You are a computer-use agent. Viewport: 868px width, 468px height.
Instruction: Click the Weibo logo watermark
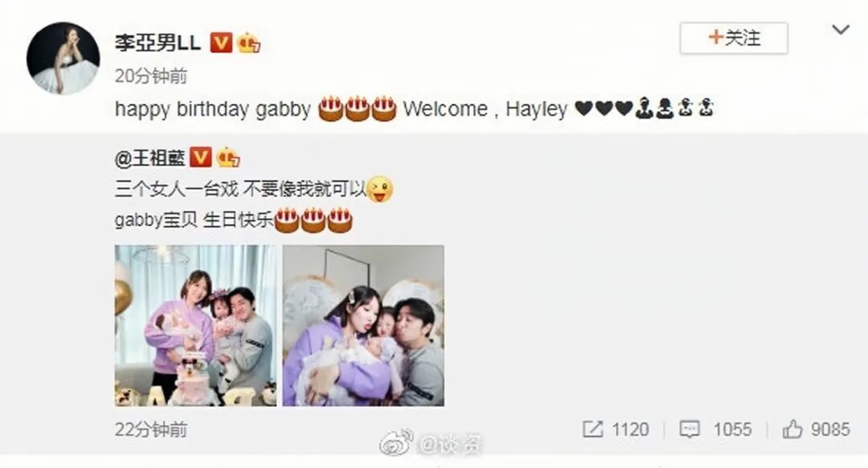point(396,442)
